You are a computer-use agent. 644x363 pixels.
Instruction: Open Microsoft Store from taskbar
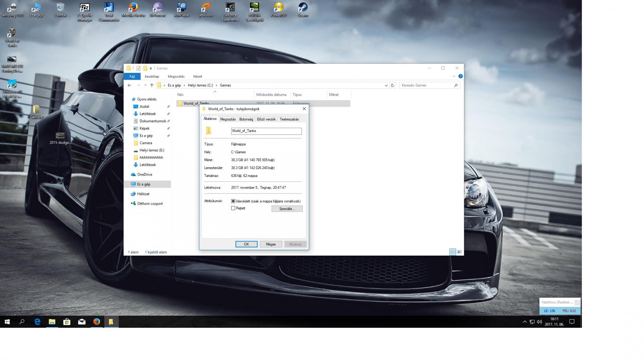pyautogui.click(x=67, y=322)
